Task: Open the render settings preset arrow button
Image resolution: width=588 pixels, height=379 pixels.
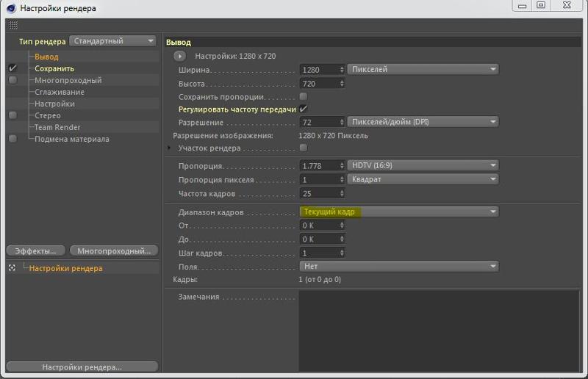Action: [179, 56]
